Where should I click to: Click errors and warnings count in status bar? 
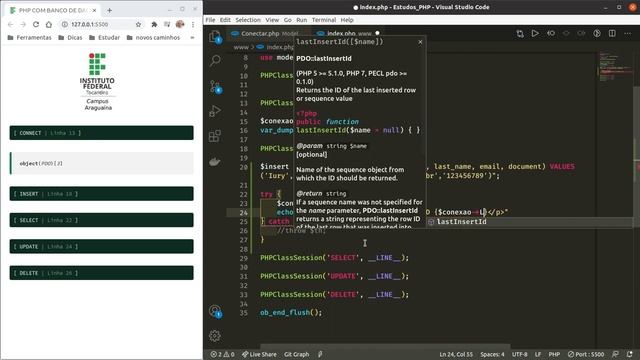coord(222,354)
